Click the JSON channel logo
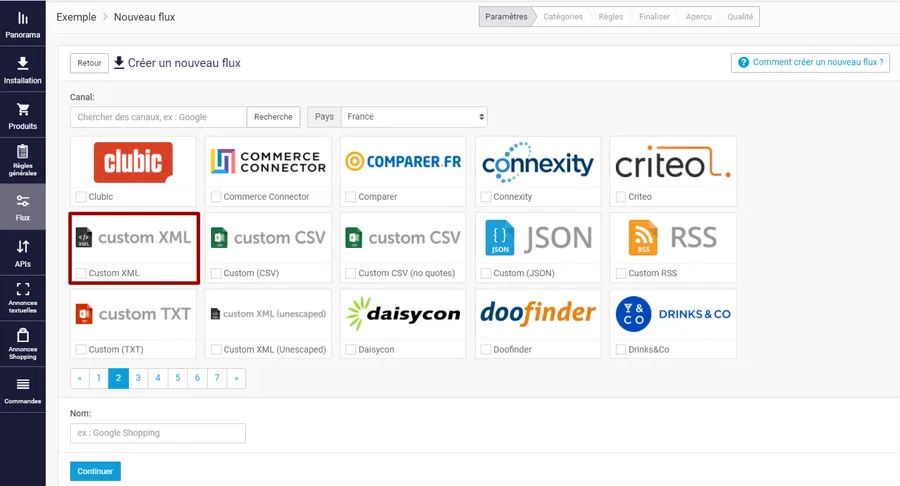900x486 pixels. [x=538, y=238]
